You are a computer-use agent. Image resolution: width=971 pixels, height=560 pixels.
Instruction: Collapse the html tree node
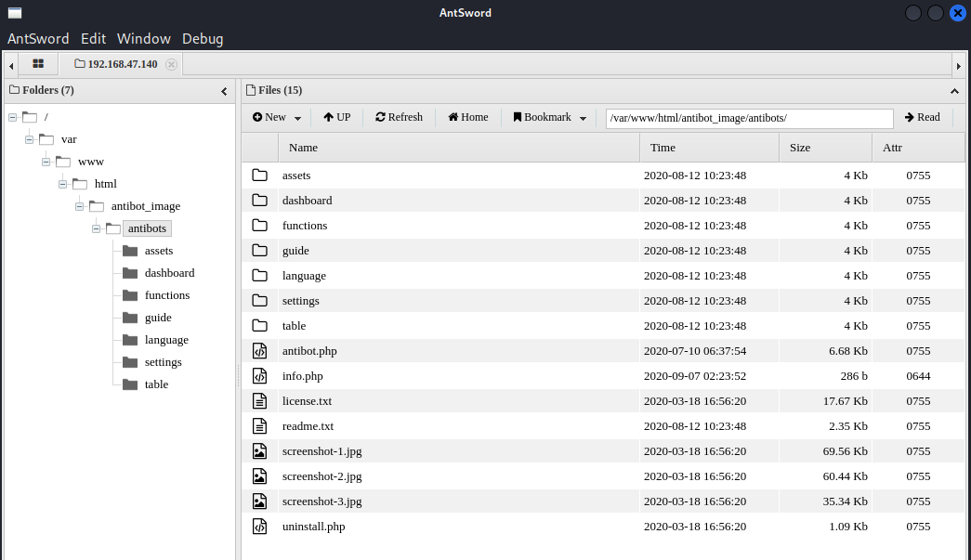(62, 184)
